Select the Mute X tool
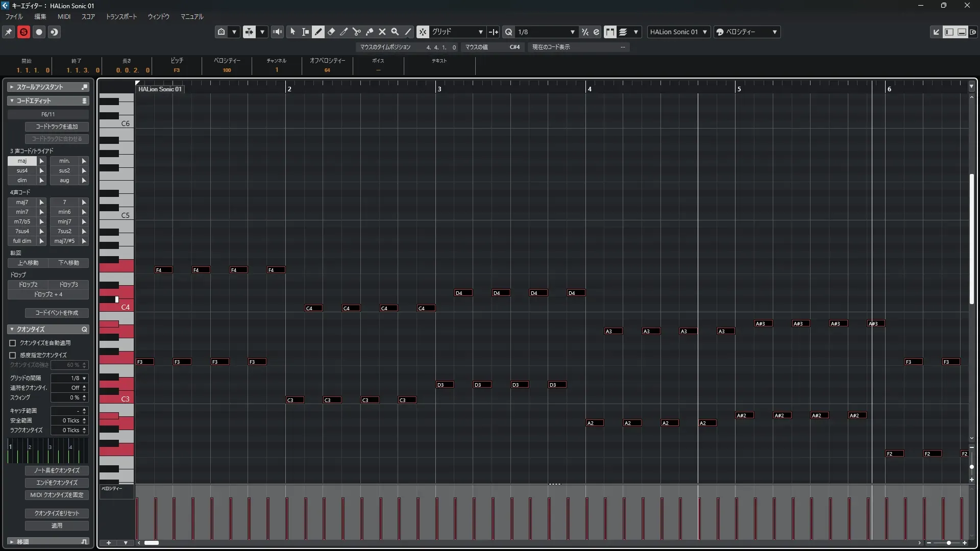 pyautogui.click(x=382, y=32)
